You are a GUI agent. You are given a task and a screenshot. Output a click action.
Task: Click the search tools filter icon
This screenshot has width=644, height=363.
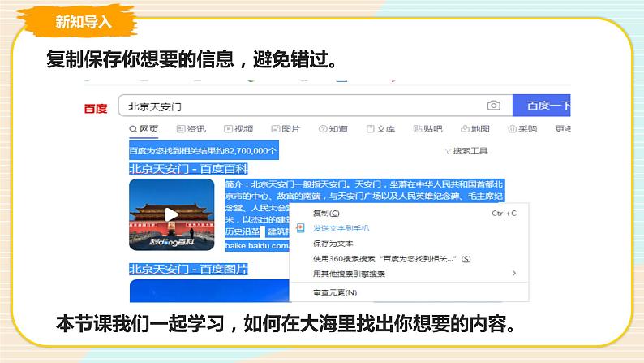[448, 151]
